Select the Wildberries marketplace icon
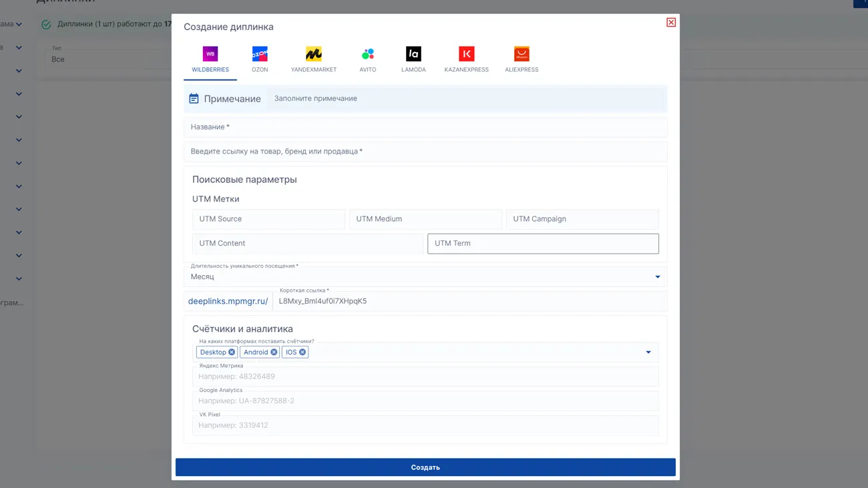 [x=210, y=54]
